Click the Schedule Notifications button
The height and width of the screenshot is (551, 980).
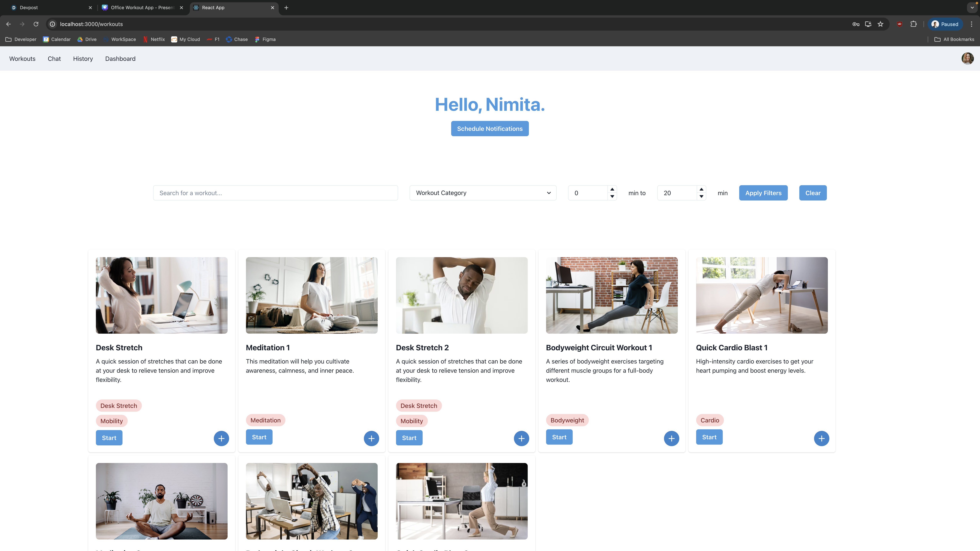point(490,129)
